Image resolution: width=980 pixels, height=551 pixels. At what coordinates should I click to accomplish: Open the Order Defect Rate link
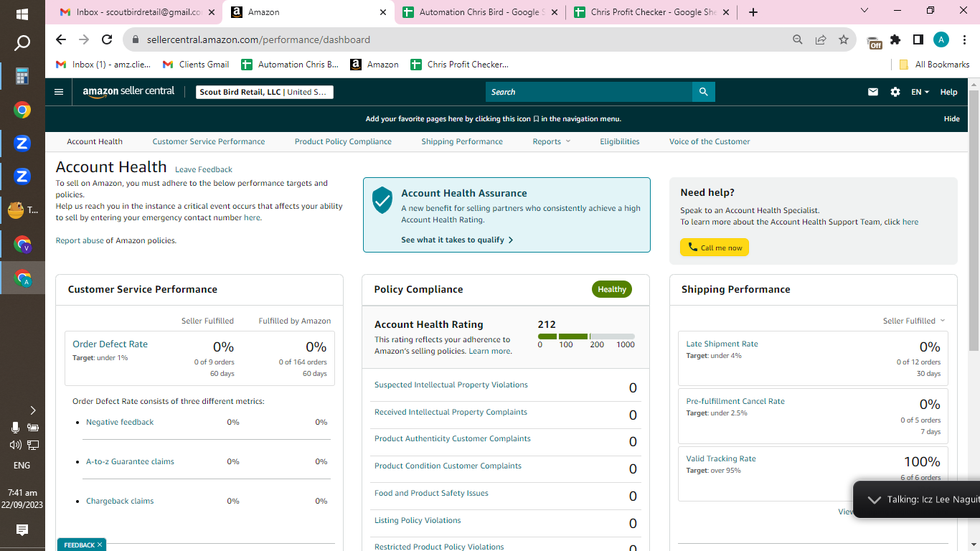(110, 344)
